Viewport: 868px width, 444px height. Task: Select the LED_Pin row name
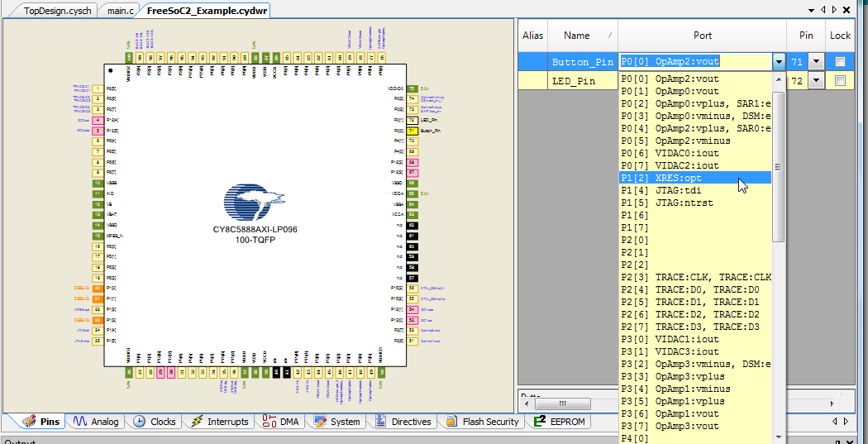click(x=574, y=81)
